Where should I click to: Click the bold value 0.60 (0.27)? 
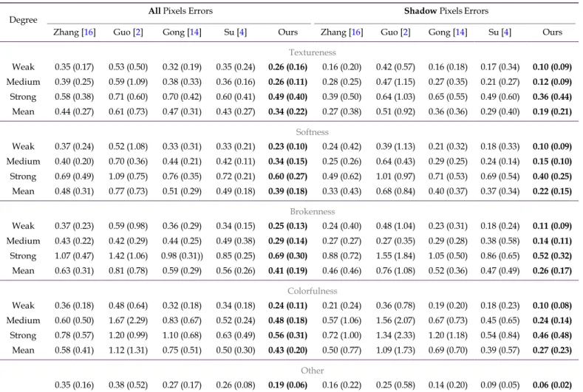287,176
